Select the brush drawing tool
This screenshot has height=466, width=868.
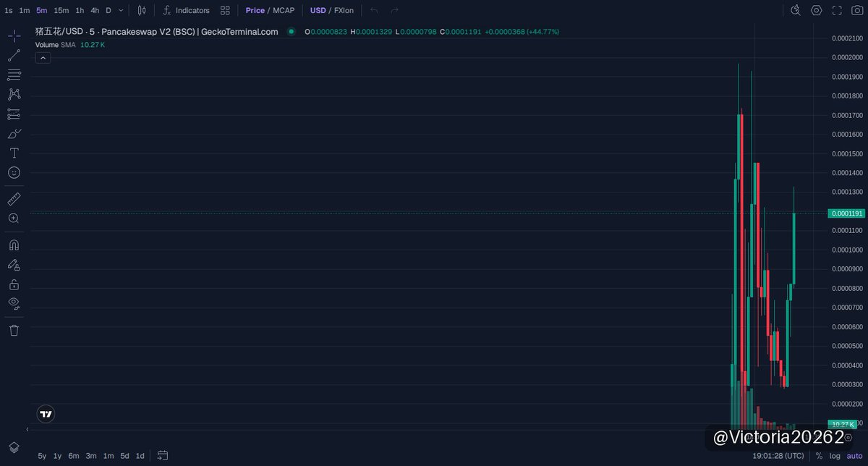click(x=14, y=134)
